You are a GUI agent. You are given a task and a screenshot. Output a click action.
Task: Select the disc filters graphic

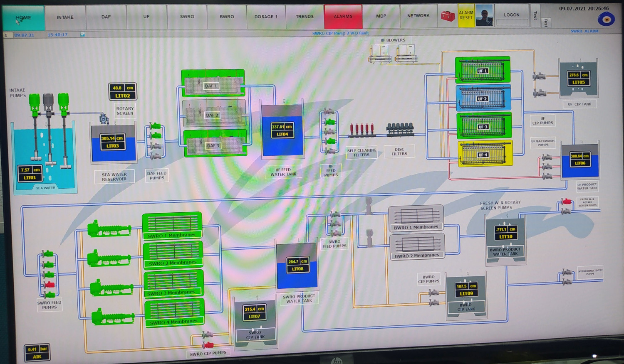tap(400, 130)
